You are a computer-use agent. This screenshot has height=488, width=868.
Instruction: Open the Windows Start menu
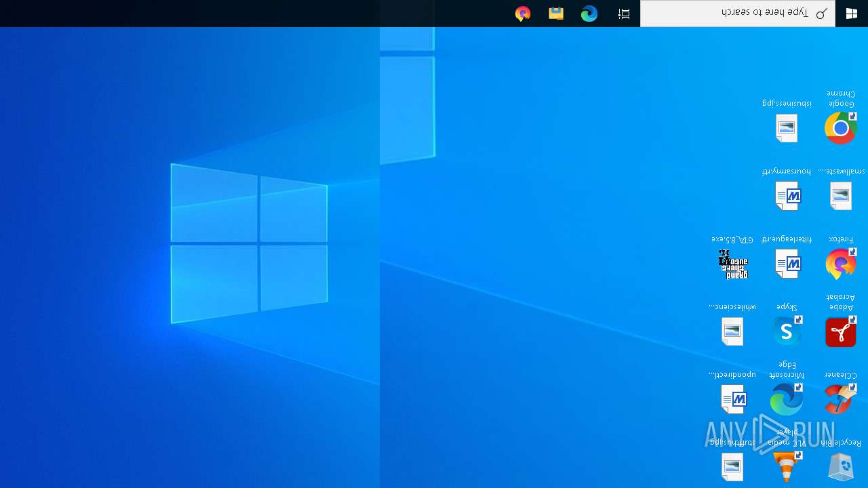tap(852, 14)
